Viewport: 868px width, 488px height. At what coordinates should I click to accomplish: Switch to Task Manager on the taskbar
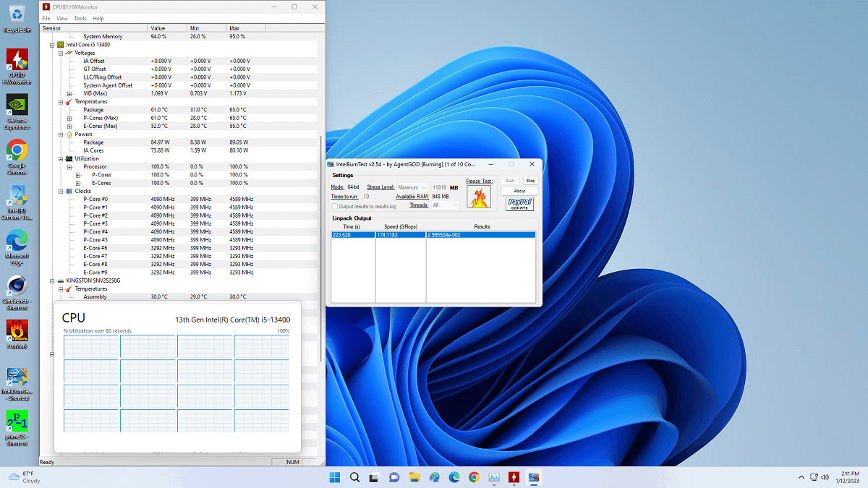(x=494, y=477)
